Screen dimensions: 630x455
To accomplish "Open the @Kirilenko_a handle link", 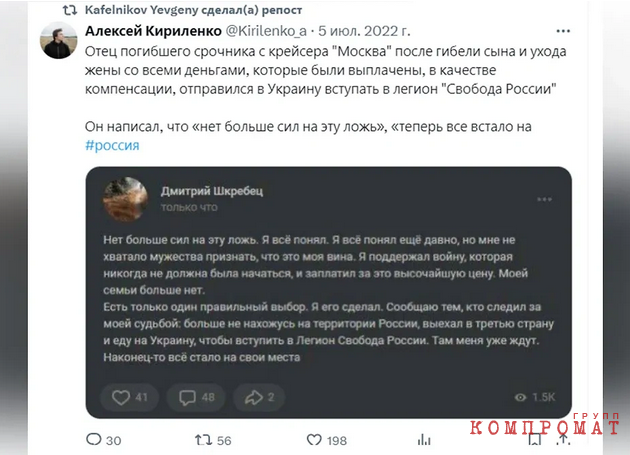I will [266, 31].
